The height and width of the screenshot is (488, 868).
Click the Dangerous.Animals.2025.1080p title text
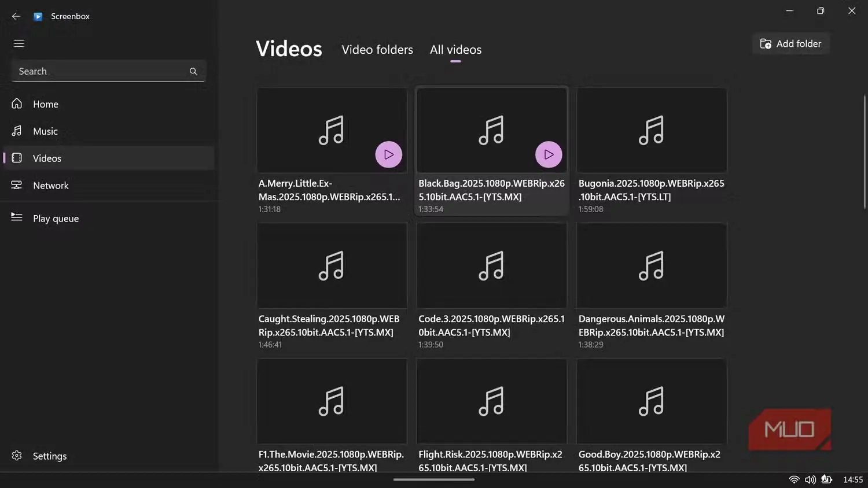click(x=651, y=326)
